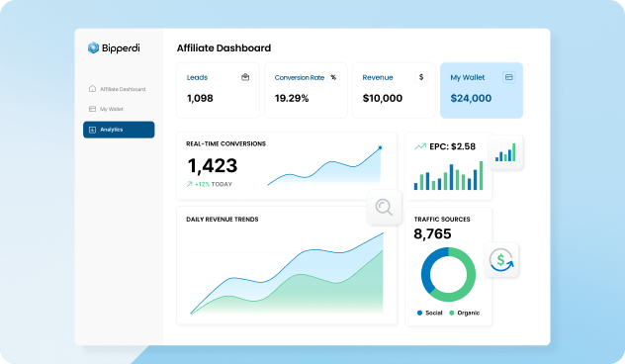
Task: Open My Wallet in the sidebar
Action: (119, 109)
